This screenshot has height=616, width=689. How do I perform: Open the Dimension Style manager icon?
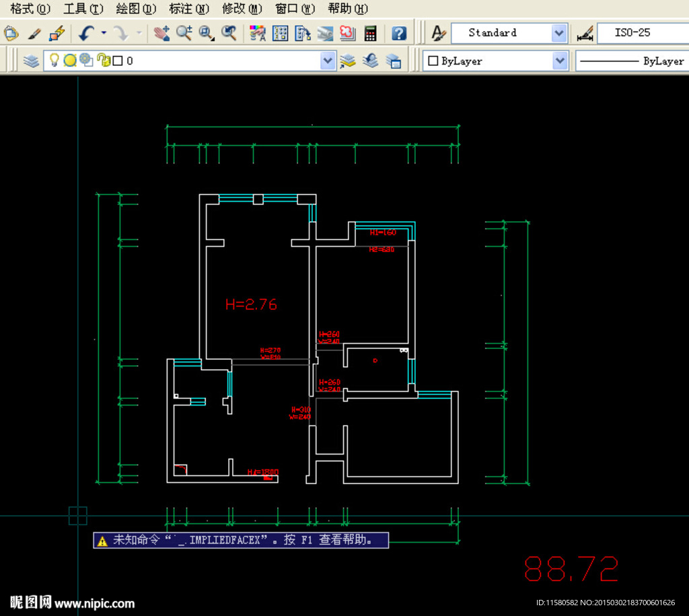[x=585, y=33]
